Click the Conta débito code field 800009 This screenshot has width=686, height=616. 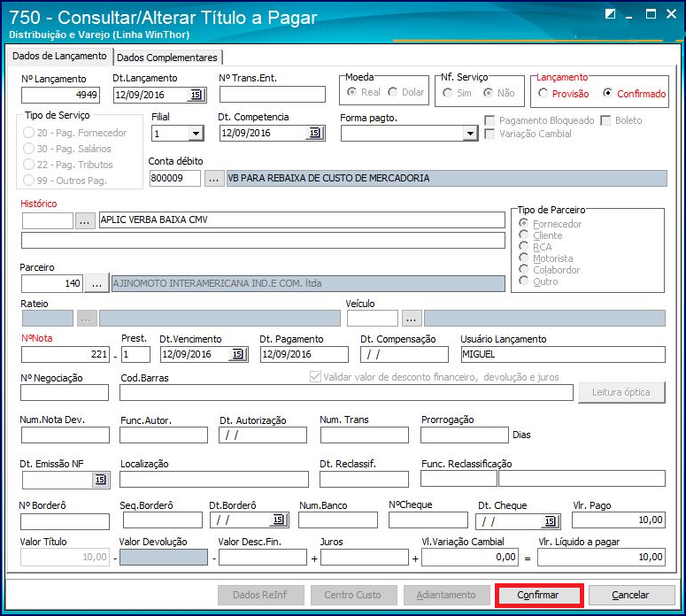click(175, 179)
